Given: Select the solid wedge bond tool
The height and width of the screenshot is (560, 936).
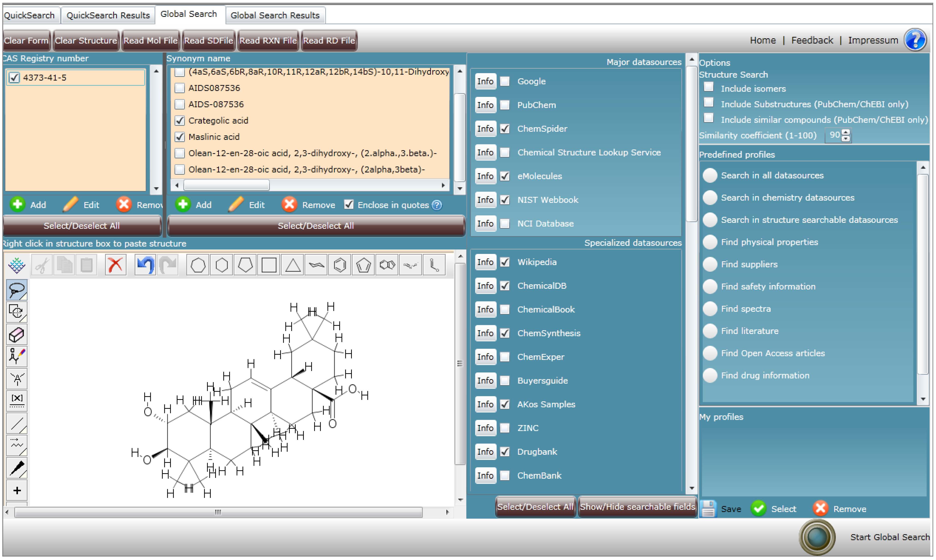Looking at the screenshot, I should (17, 468).
